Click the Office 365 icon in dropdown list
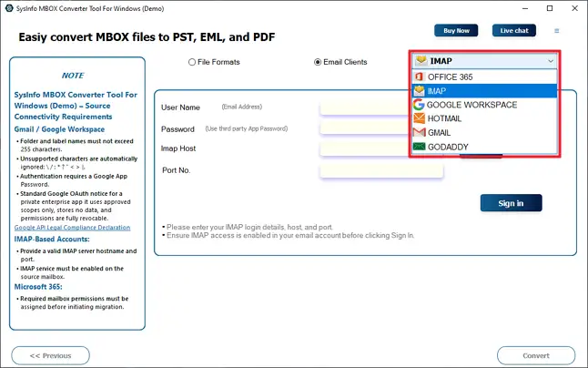 419,77
